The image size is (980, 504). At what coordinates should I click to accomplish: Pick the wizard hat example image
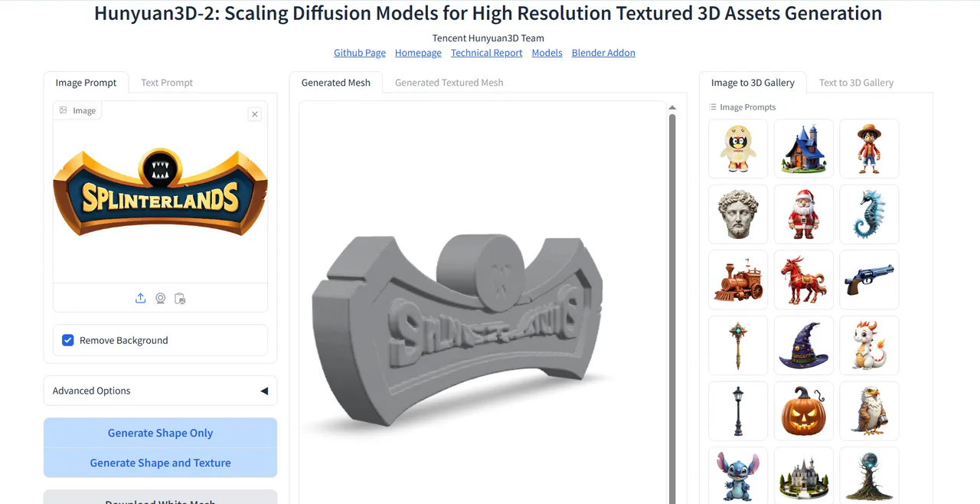(803, 345)
